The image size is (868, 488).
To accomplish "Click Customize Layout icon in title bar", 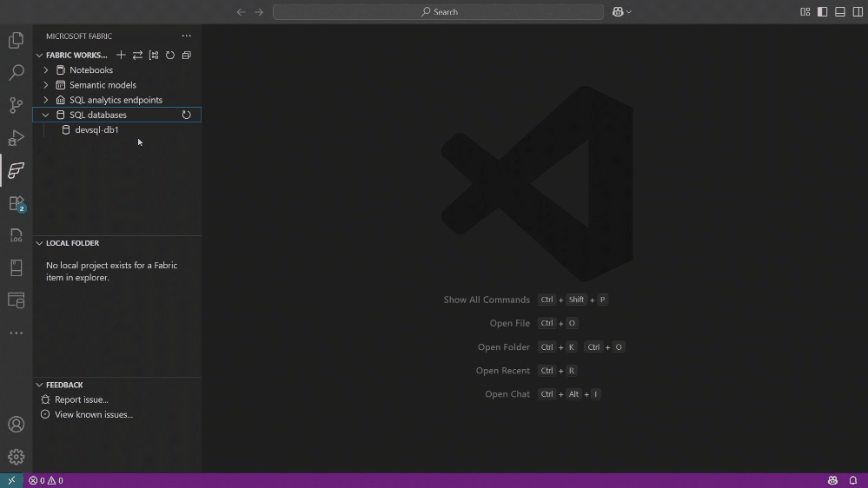I will pos(805,11).
